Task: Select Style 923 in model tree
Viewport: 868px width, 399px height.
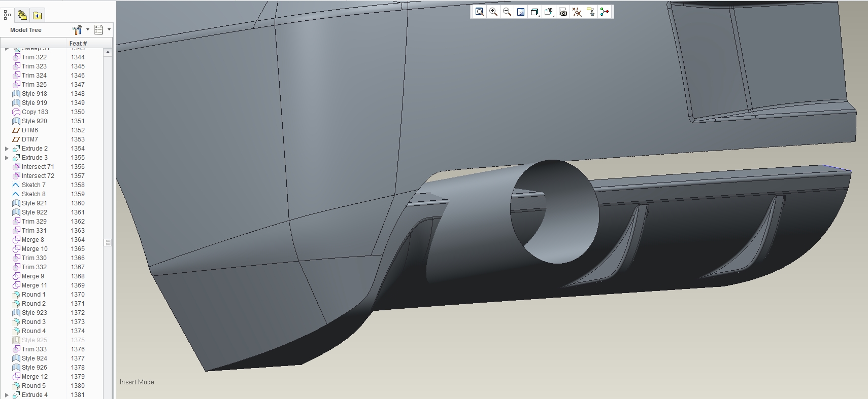Action: (x=35, y=313)
